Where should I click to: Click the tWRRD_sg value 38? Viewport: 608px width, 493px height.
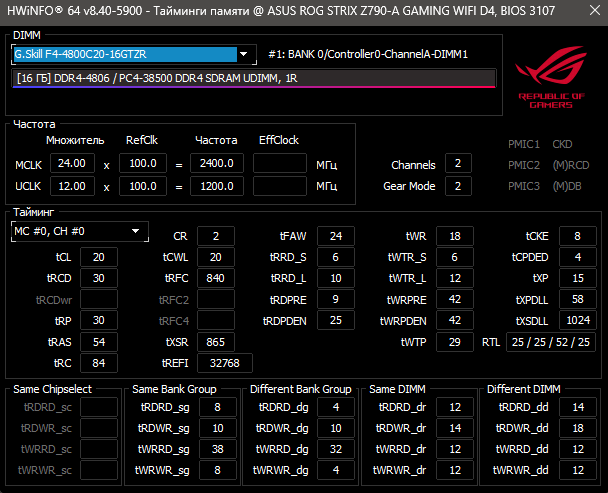(x=218, y=449)
